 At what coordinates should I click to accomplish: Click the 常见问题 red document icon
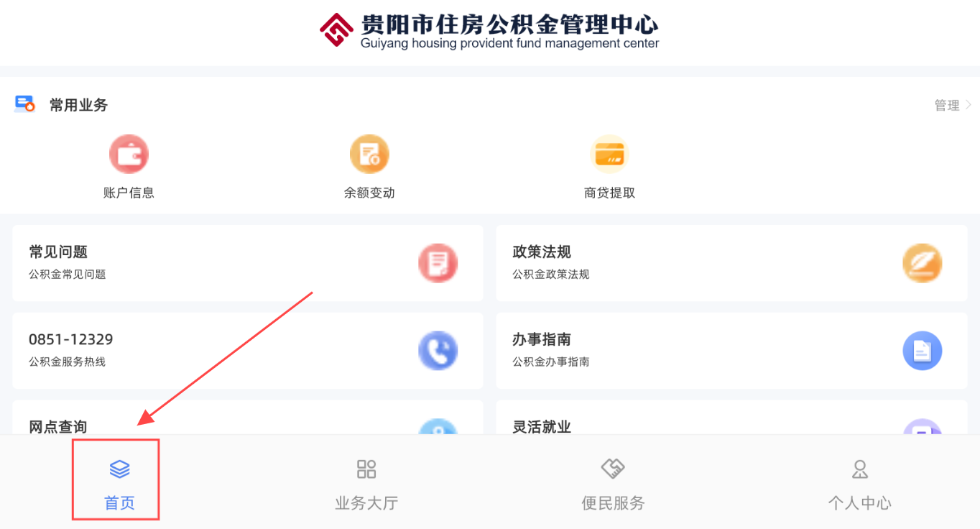(x=438, y=263)
